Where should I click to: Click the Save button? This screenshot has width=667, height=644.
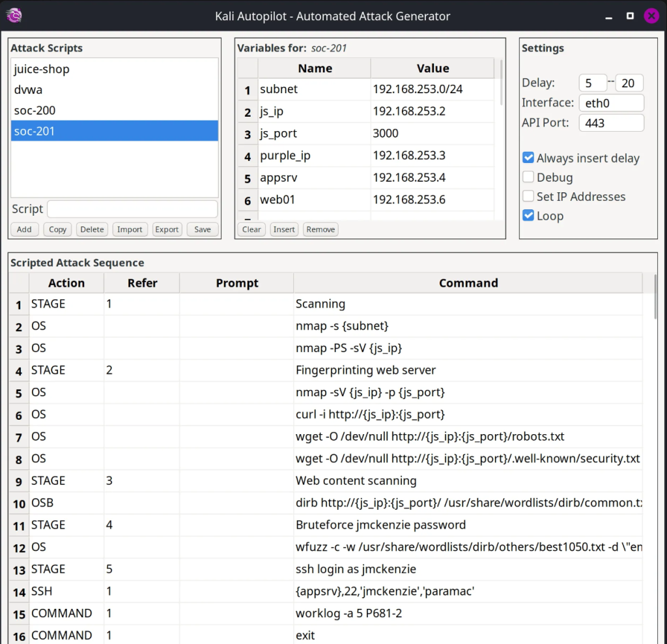click(203, 229)
